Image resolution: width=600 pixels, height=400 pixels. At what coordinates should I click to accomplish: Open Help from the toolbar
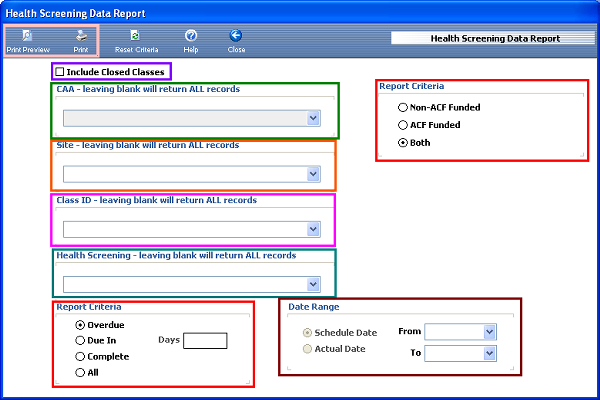(x=191, y=36)
